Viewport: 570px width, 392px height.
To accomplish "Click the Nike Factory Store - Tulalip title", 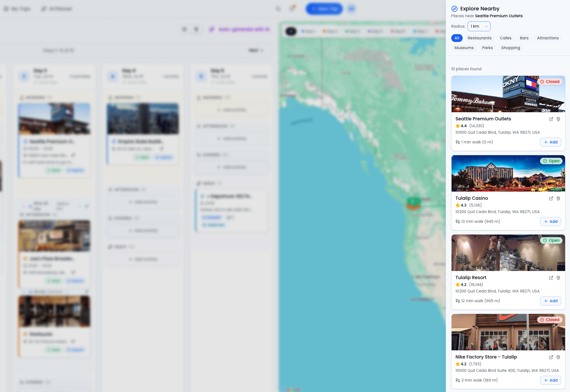I will (x=486, y=357).
